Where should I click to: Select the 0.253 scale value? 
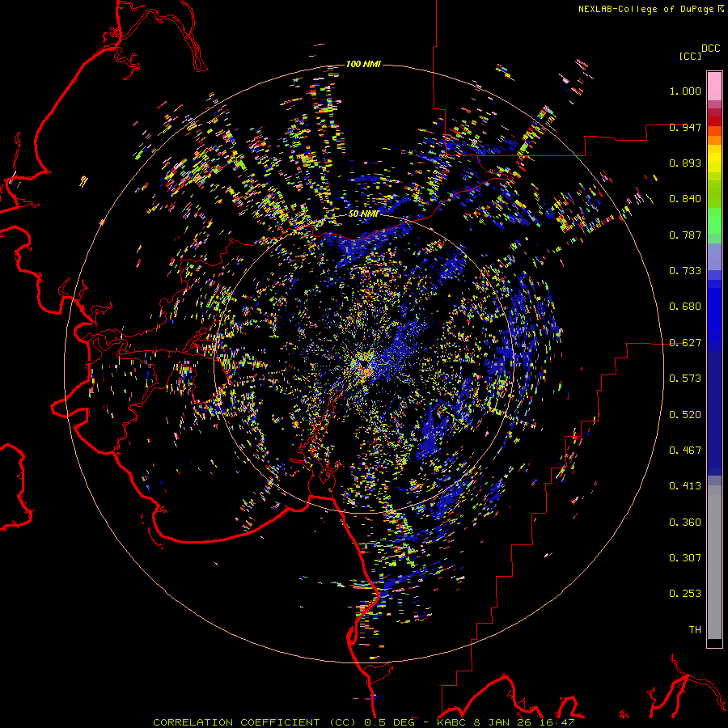point(685,594)
